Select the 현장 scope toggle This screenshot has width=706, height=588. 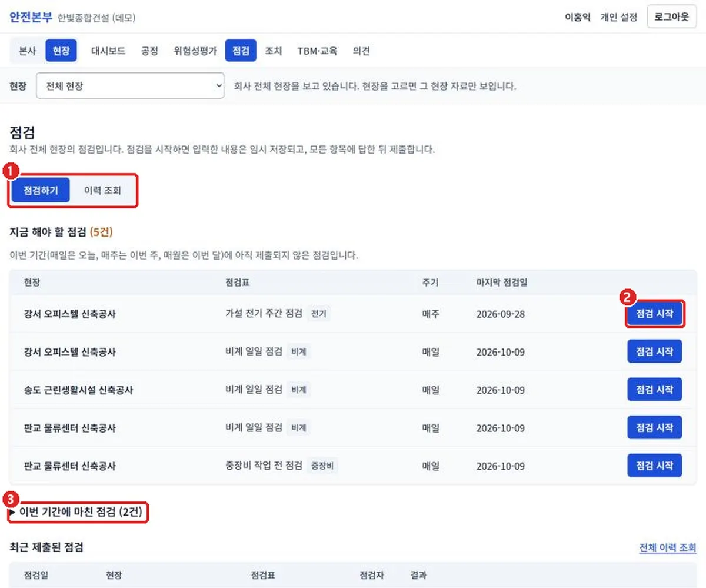point(61,51)
